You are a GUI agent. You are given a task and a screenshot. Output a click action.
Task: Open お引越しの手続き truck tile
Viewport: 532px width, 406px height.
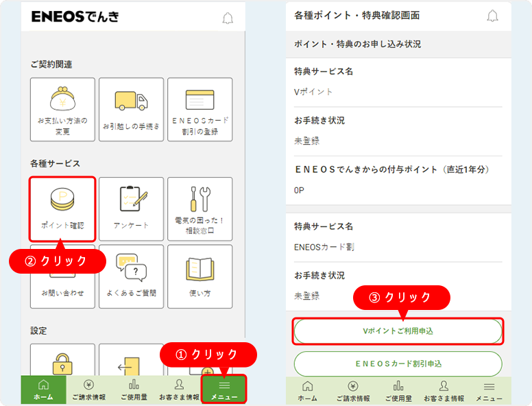132,109
